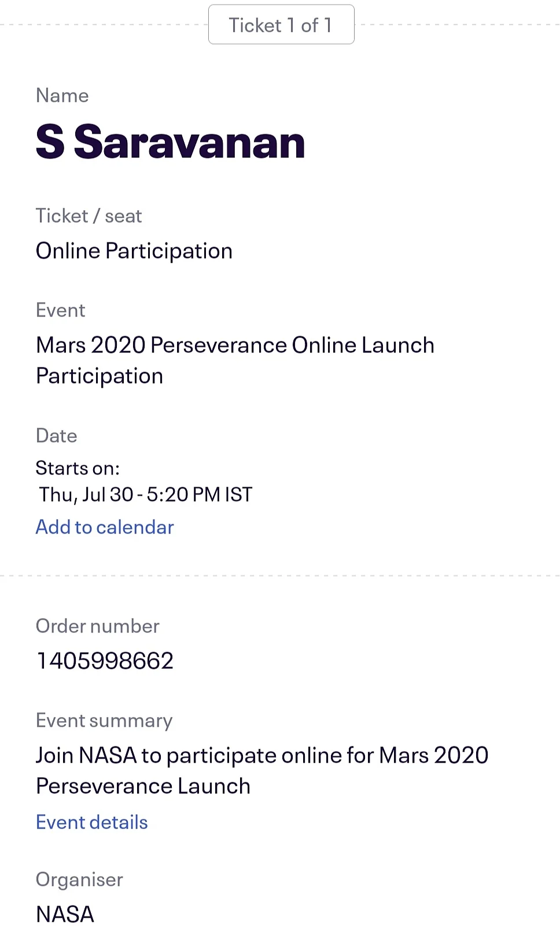Image resolution: width=560 pixels, height=942 pixels.
Task: Click the Perseverance Launch summary line
Action: click(x=143, y=786)
